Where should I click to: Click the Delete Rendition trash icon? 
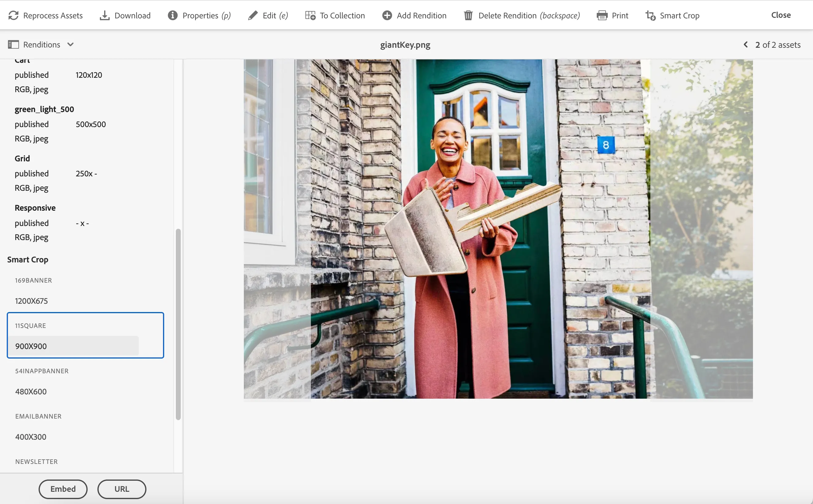(468, 15)
